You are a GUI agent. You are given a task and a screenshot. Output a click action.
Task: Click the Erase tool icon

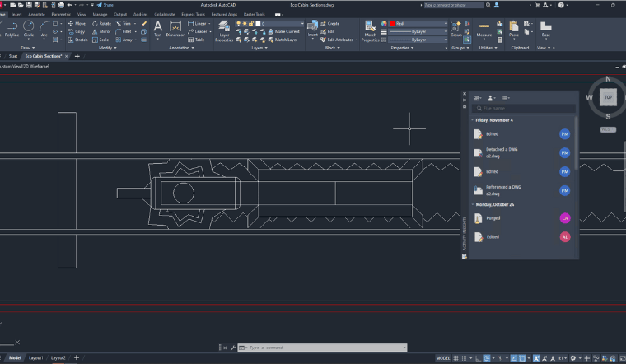143,24
